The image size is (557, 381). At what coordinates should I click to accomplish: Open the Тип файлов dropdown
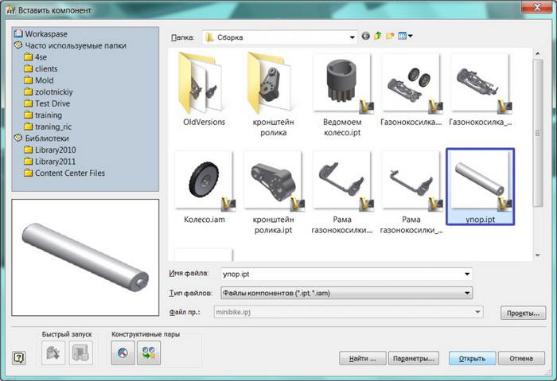(x=467, y=293)
